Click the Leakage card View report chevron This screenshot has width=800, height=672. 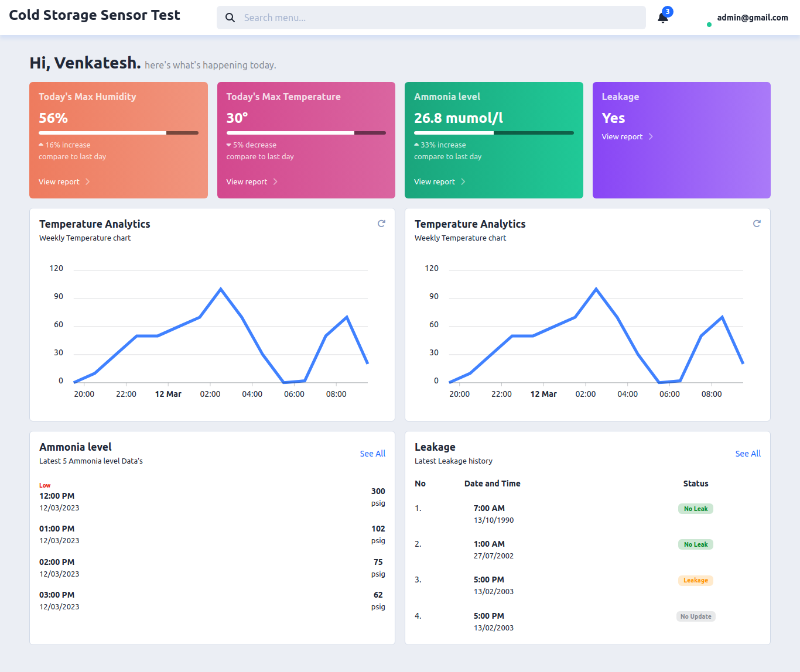pyautogui.click(x=651, y=136)
